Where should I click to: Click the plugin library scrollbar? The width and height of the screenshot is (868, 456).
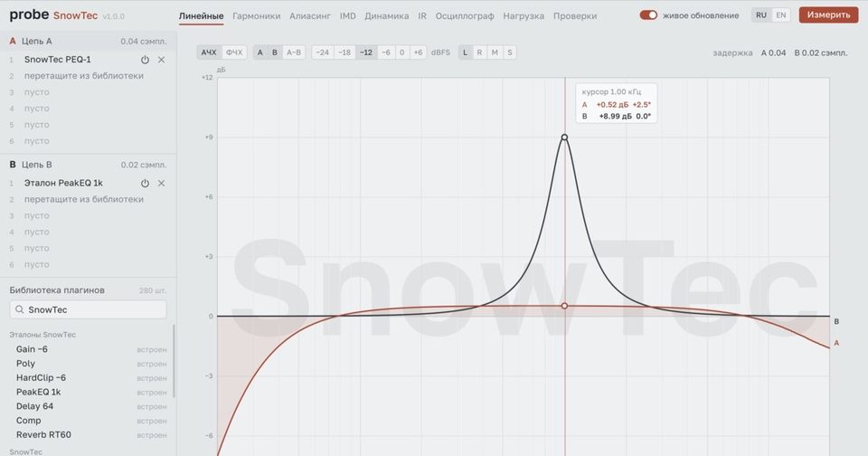click(174, 361)
